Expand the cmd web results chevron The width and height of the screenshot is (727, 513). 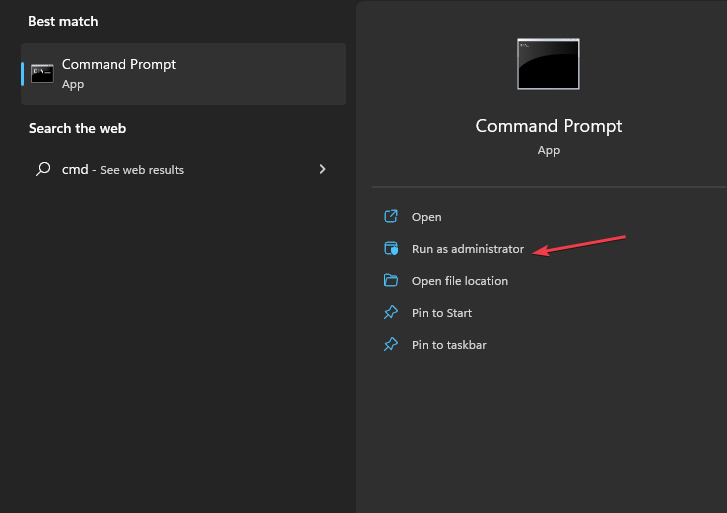tap(322, 170)
